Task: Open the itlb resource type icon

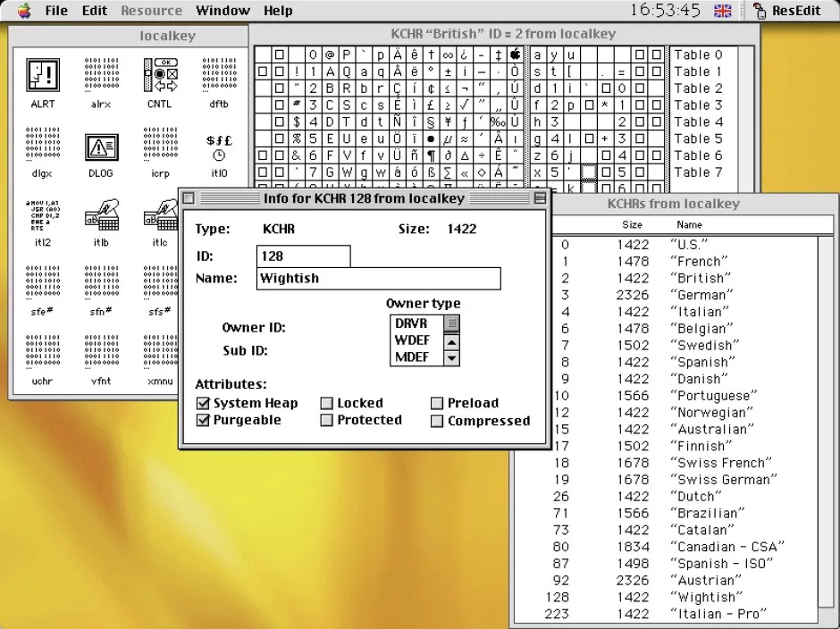Action: (101, 214)
